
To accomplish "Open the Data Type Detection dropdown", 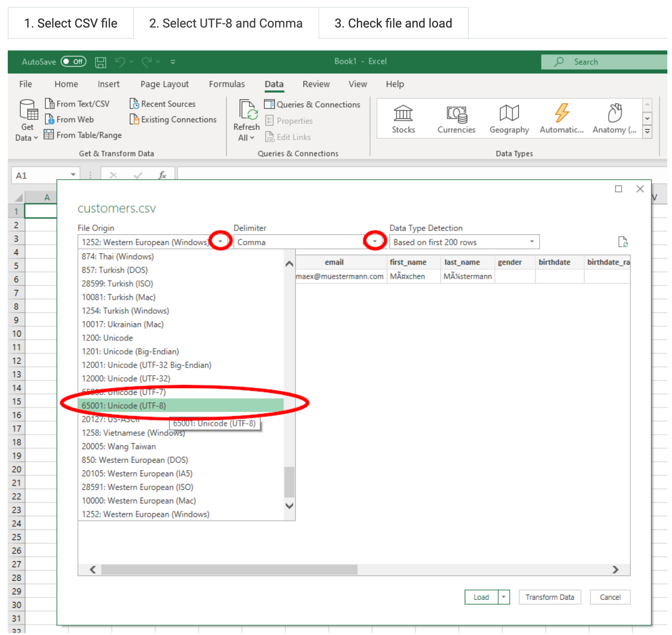I will click(532, 241).
